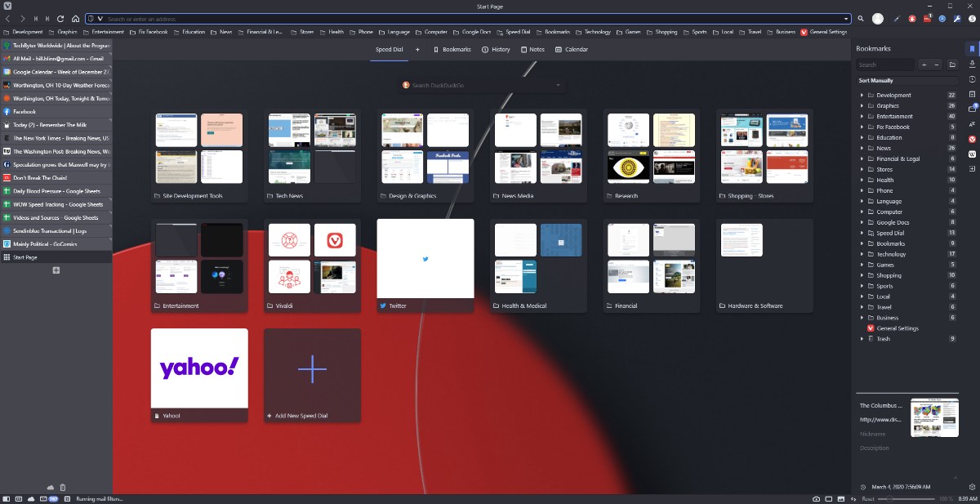Viewport: 980px width, 504px height.
Task: Select General Settings bookmark in the panel
Action: coord(898,328)
